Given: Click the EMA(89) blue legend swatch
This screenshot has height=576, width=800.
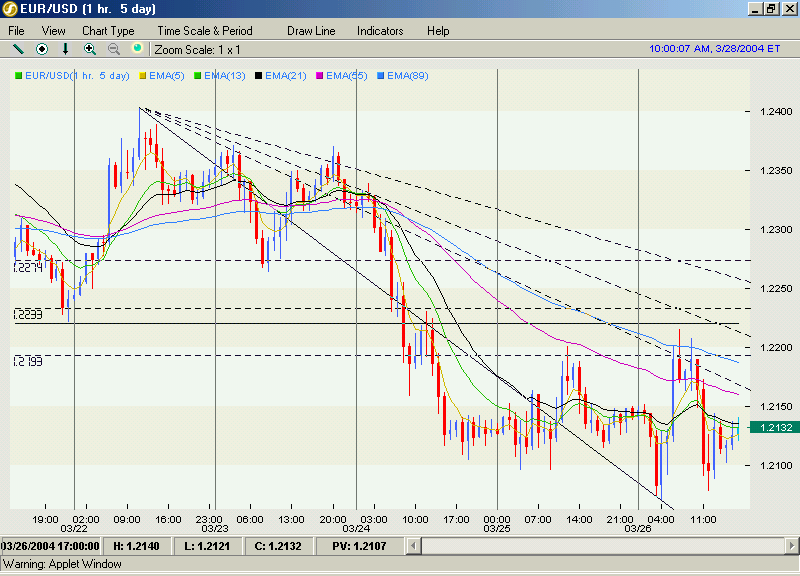Looking at the screenshot, I should pyautogui.click(x=381, y=76).
